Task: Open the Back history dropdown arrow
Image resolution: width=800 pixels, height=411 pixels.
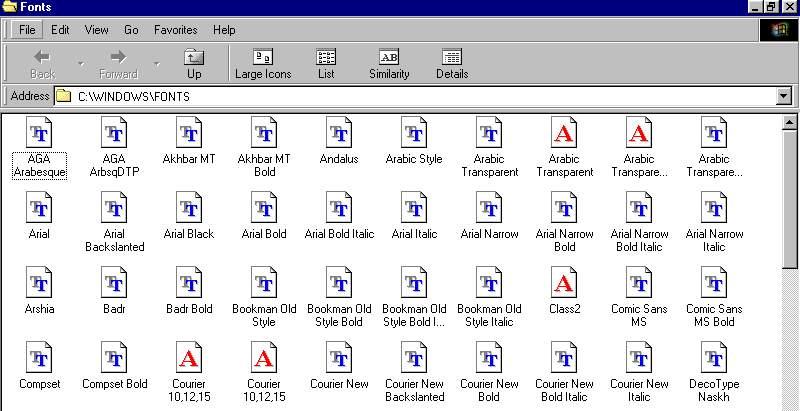Action: coord(80,64)
